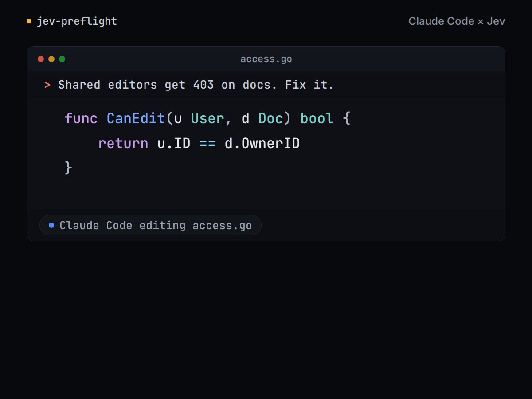532x399 pixels.
Task: Click the green maximize dot in titlebar
Action: (62, 59)
